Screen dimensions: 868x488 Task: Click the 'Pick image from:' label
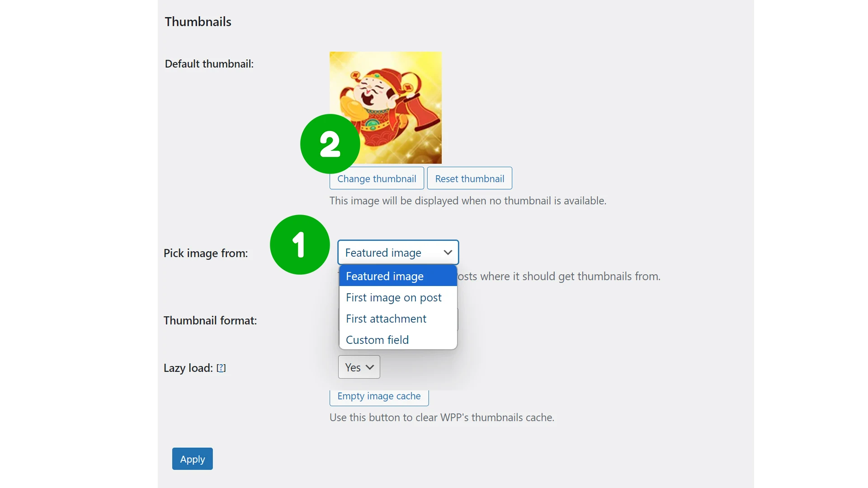pyautogui.click(x=206, y=253)
